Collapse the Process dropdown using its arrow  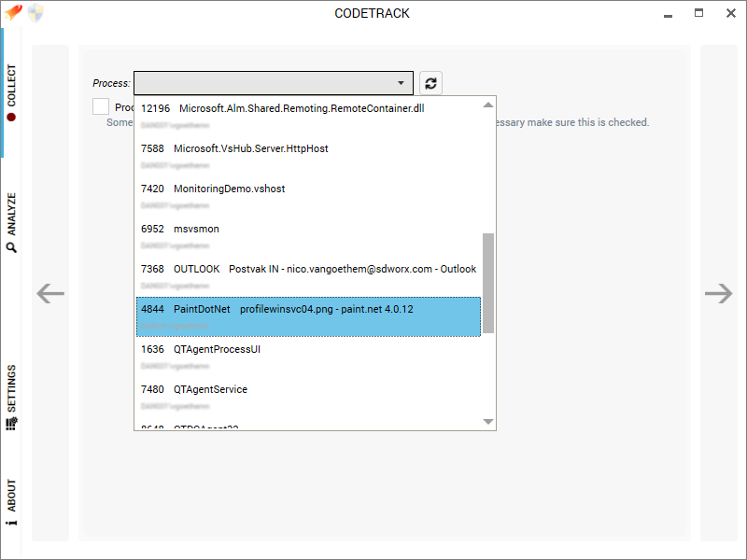click(x=402, y=83)
